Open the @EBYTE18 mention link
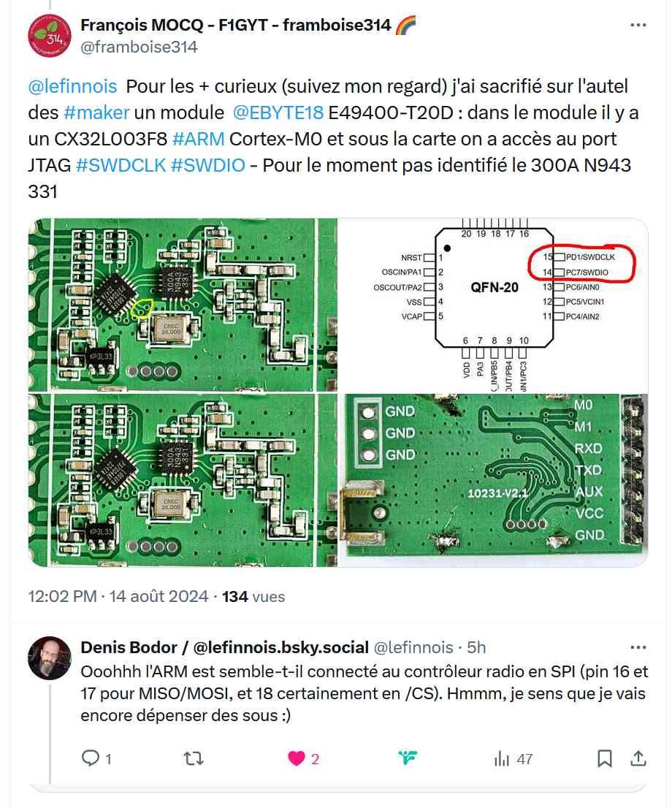The image size is (672, 808). pyautogui.click(x=278, y=113)
